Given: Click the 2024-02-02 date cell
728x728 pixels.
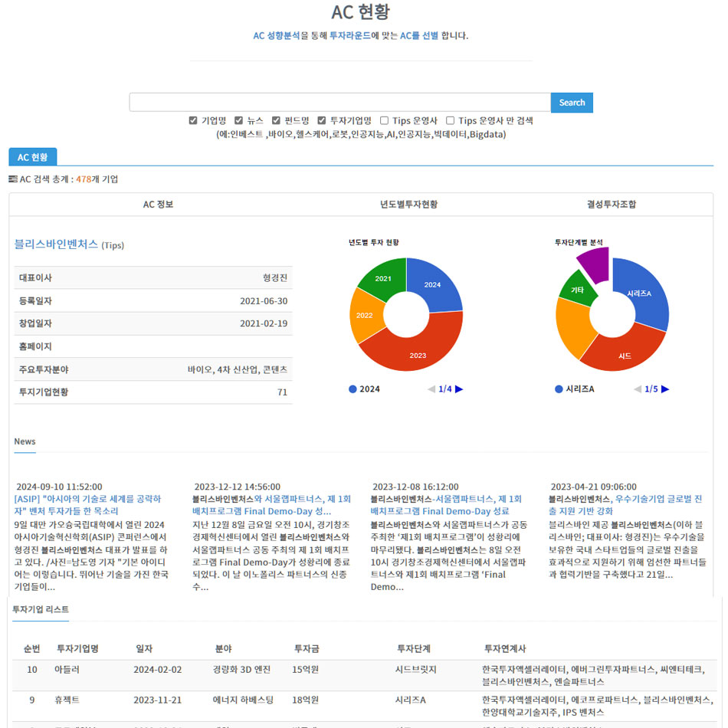Looking at the screenshot, I should [157, 670].
